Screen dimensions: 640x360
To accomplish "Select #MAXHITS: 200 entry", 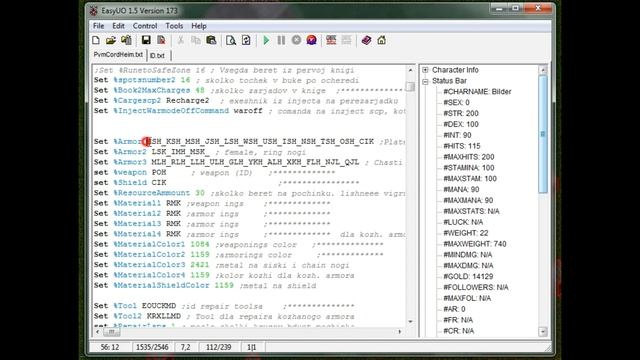I will pyautogui.click(x=469, y=157).
